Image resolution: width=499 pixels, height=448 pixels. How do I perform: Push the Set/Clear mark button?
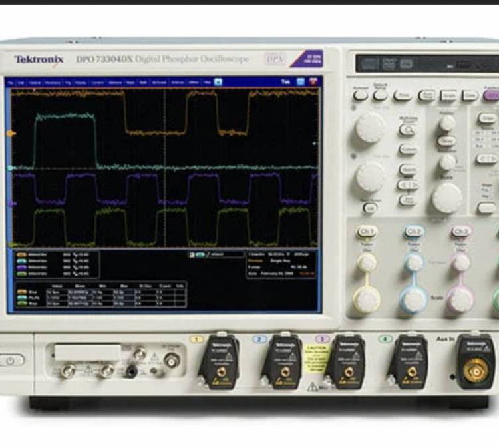click(x=407, y=200)
